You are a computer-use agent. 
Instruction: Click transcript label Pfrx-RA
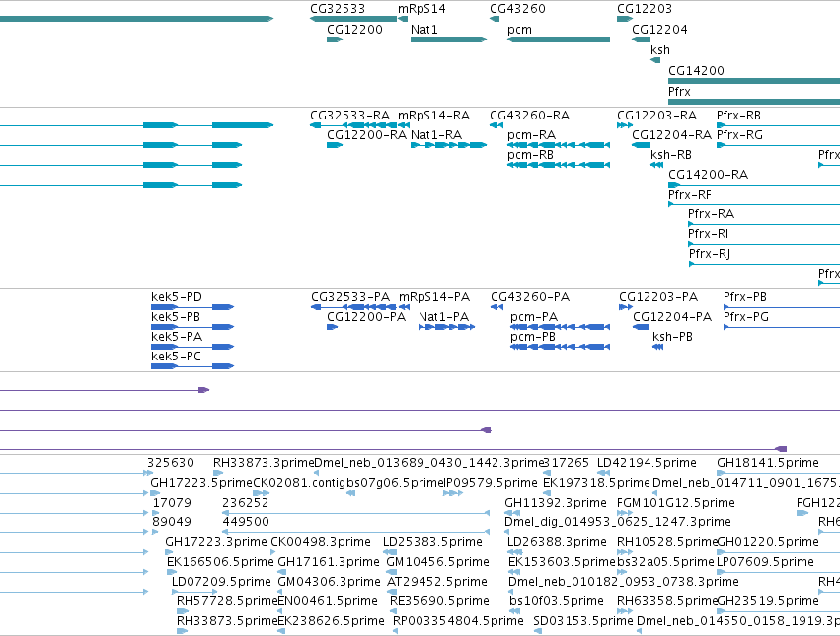pyautogui.click(x=711, y=214)
